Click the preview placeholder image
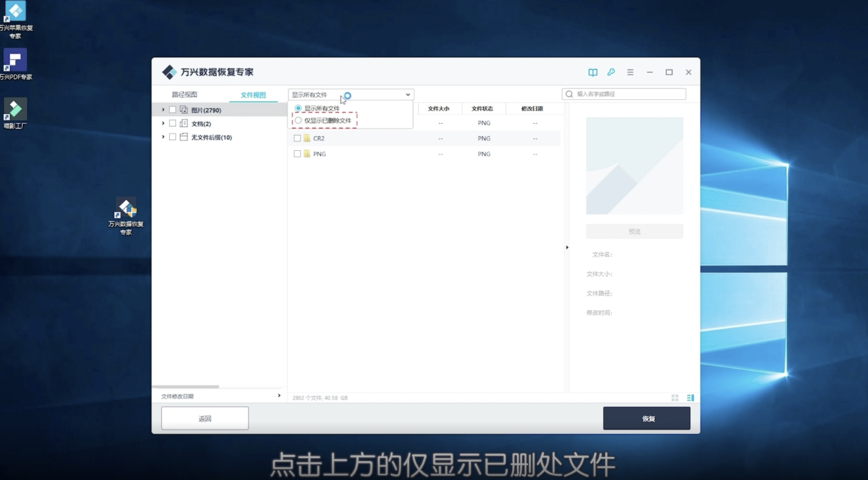Screen dimensions: 868x480 (x=634, y=165)
